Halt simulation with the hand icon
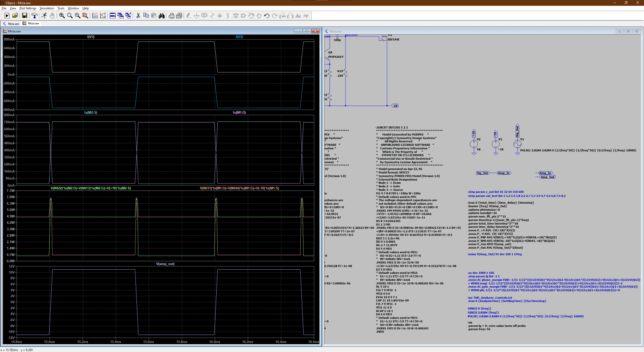The image size is (644, 352). (x=52, y=16)
